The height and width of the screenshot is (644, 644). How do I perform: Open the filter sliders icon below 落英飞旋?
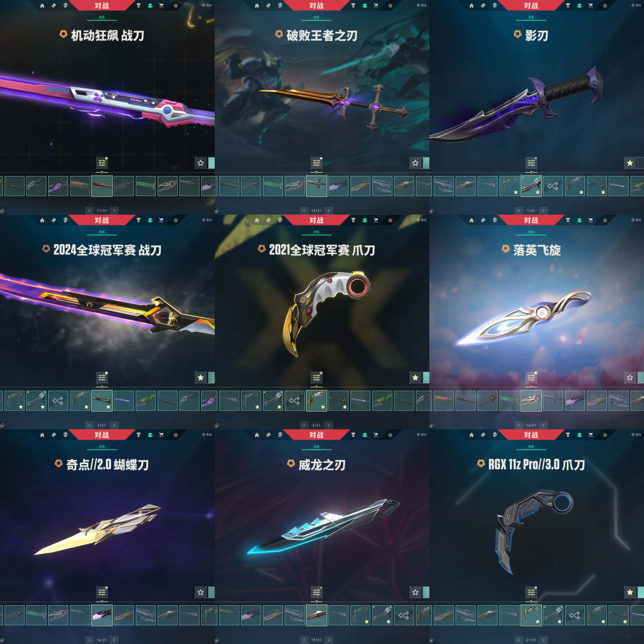[x=531, y=378]
